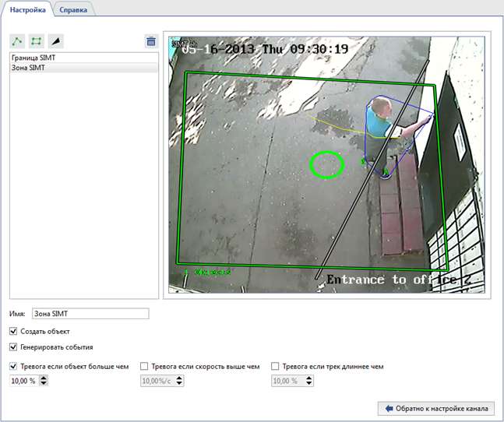Delete selected item with trash icon
The height and width of the screenshot is (422, 504).
tap(150, 41)
